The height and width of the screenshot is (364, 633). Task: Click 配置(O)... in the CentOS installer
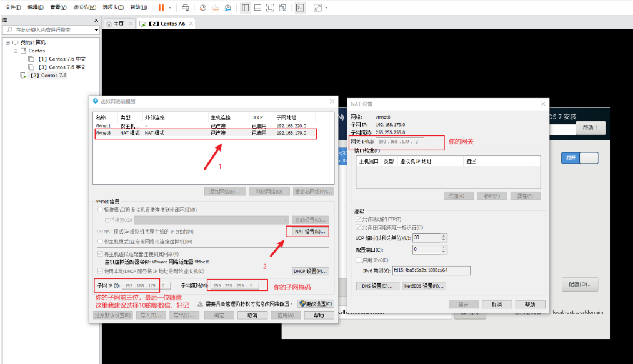pos(580,285)
